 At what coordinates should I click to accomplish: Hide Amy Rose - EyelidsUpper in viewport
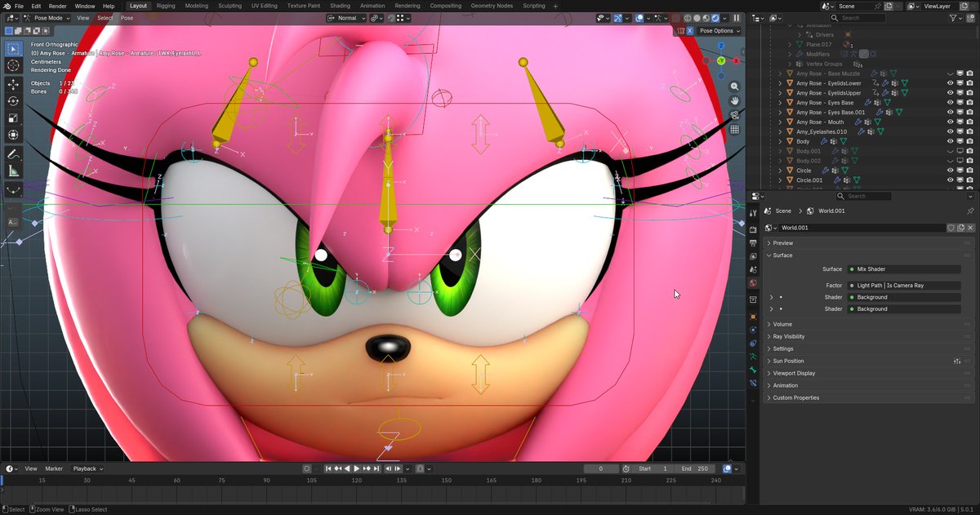point(950,93)
